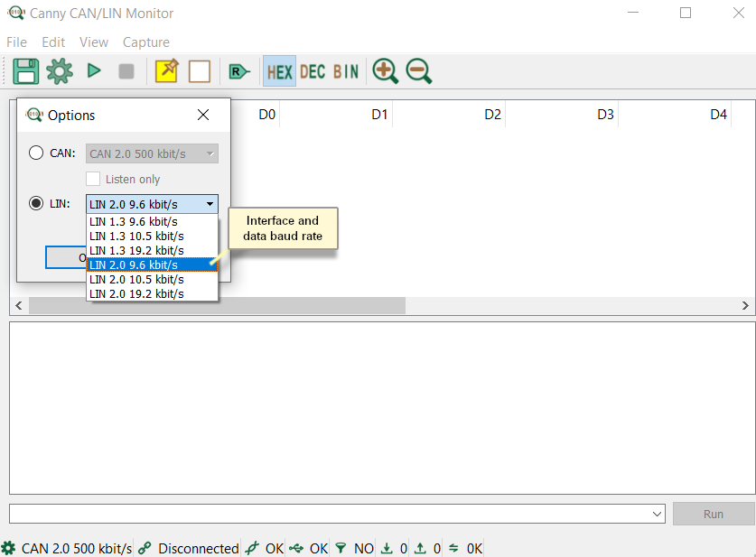Expand the command input dropdown arrow beside Run
The width and height of the screenshot is (756, 557).
coord(657,514)
